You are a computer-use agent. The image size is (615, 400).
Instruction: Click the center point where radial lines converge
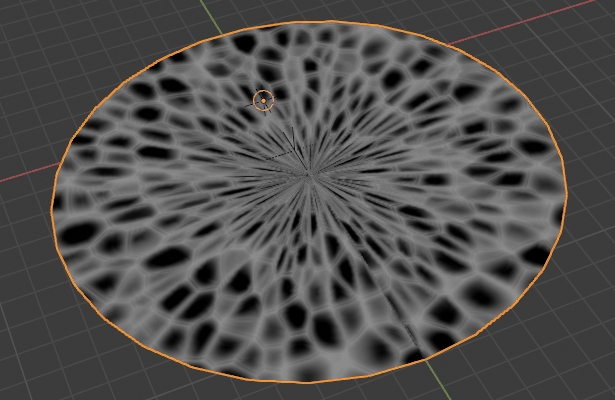pyautogui.click(x=309, y=174)
